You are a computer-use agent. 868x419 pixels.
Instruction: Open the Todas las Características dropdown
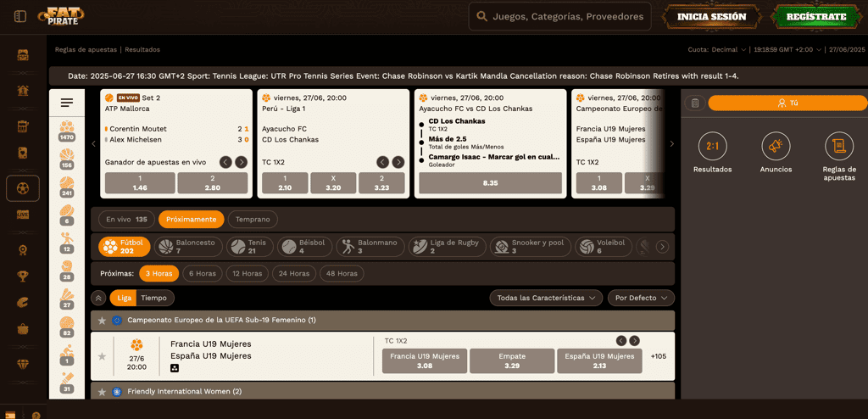pos(546,298)
